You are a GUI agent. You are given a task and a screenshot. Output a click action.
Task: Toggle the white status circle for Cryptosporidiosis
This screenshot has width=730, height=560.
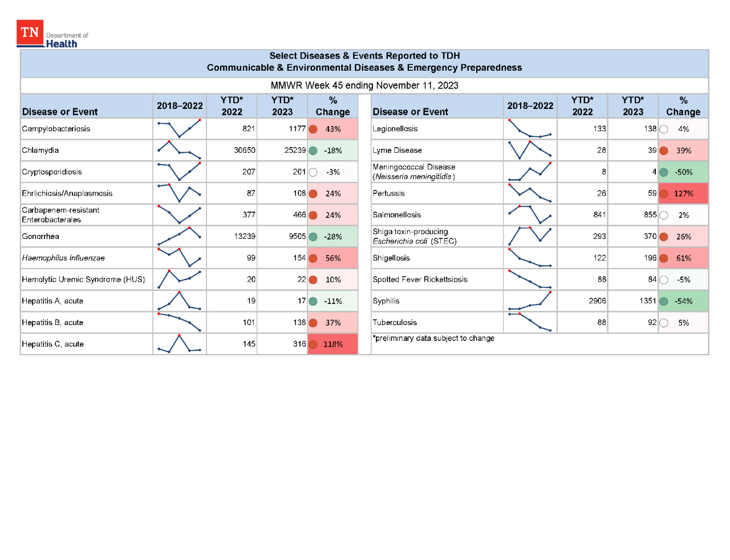coord(313,172)
